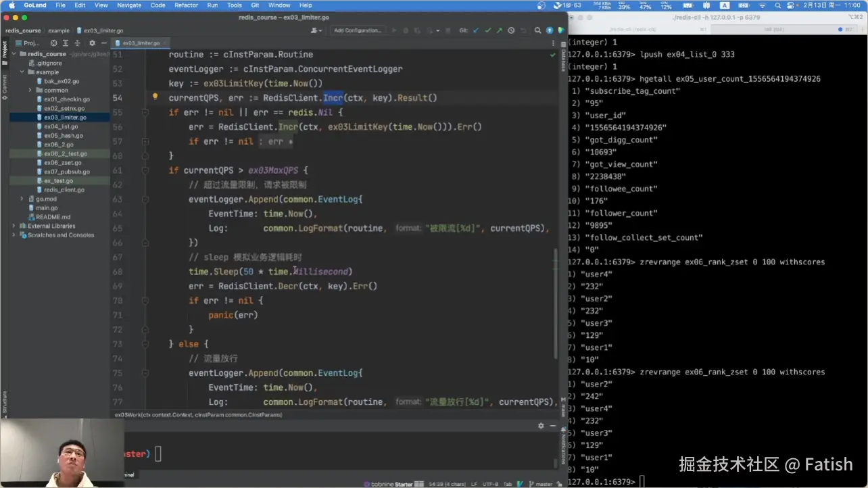This screenshot has height=488, width=868.
Task: Click the debug bug icon in toolbar
Action: (x=406, y=30)
